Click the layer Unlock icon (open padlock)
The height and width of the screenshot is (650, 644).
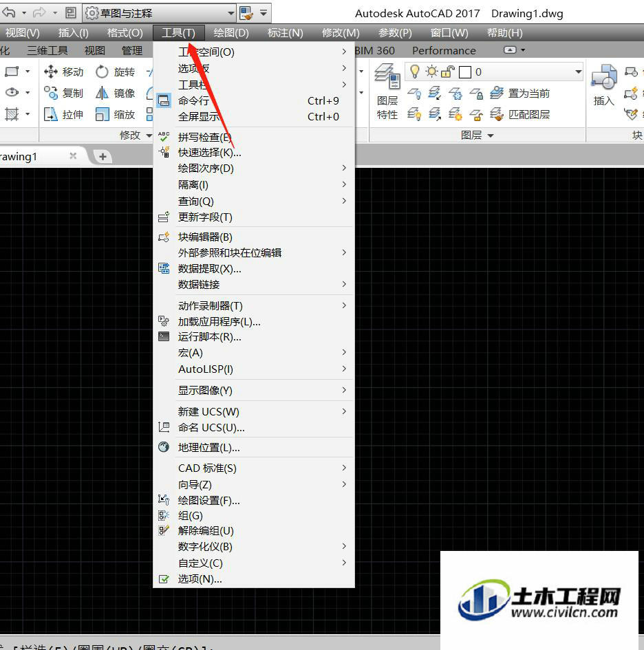pos(476,114)
